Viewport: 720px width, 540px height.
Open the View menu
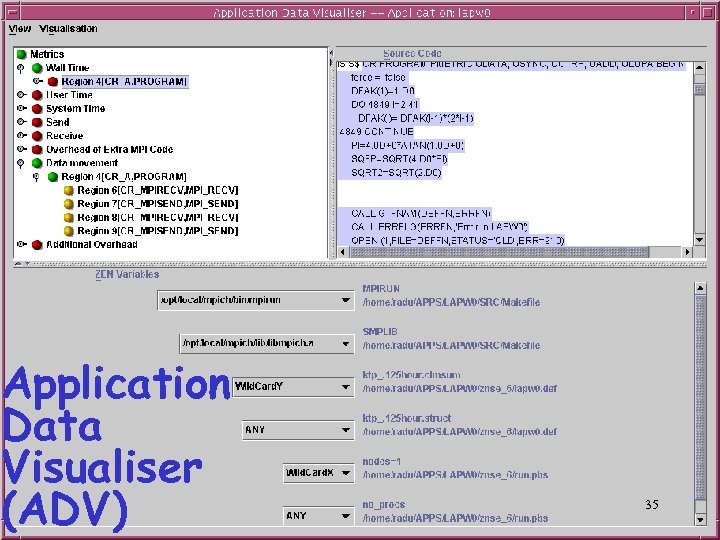(x=20, y=28)
